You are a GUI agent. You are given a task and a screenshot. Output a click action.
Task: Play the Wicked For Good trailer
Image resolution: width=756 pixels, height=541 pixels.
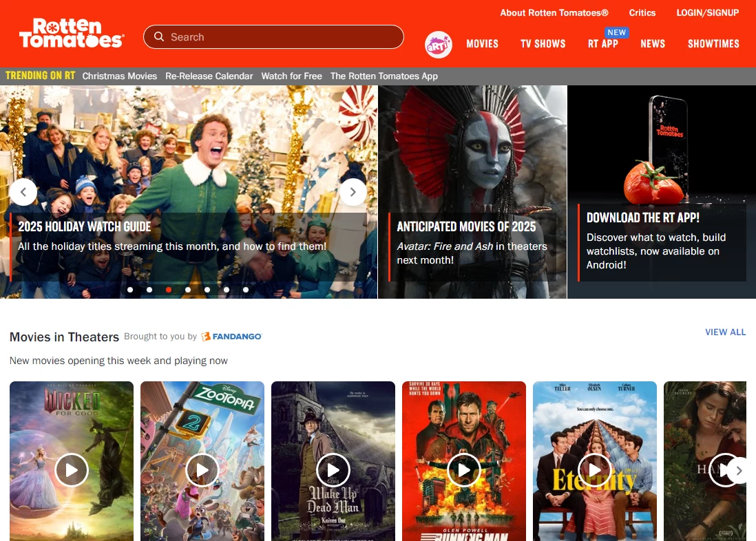72,470
